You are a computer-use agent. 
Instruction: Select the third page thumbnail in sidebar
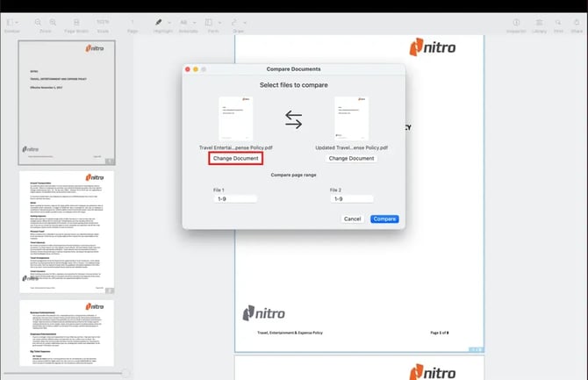pos(67,333)
